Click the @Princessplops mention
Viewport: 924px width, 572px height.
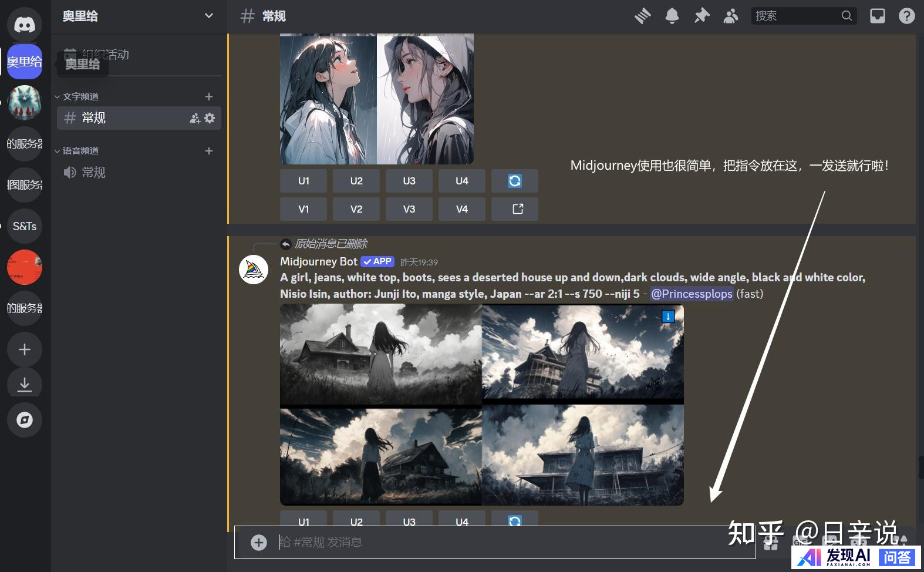[692, 294]
